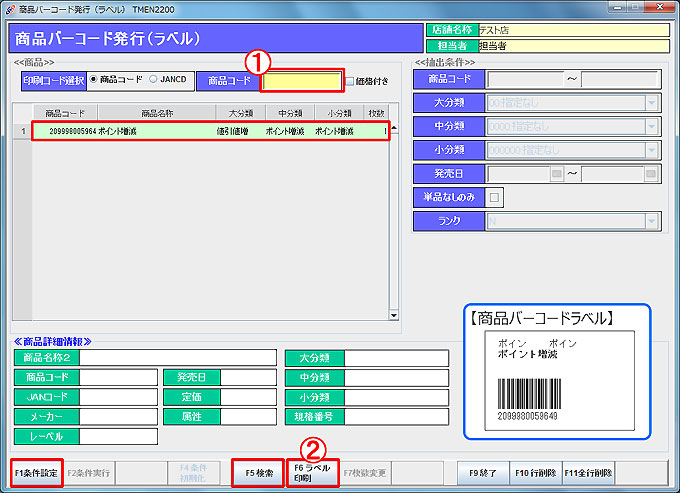This screenshot has height=493, width=680.
Task: Toggle the 単品なしのみ checkbox
Action: click(x=494, y=198)
